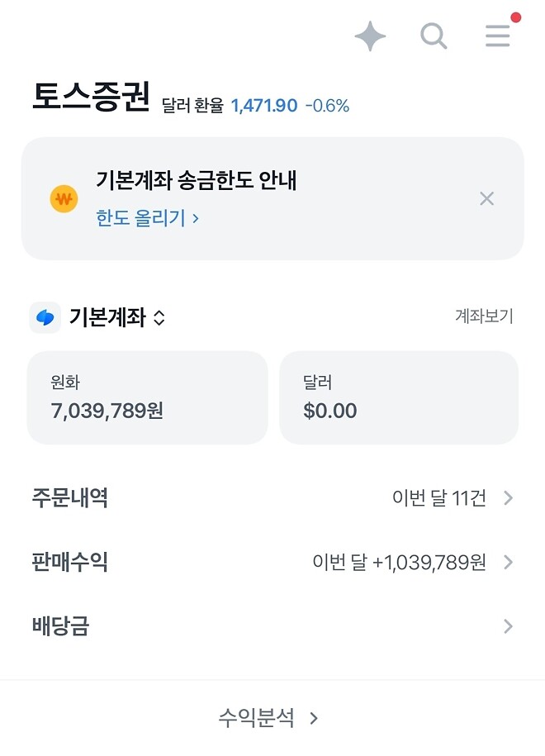Select the 달러 $0.00 balance card
This screenshot has height=756, width=545.
point(399,397)
